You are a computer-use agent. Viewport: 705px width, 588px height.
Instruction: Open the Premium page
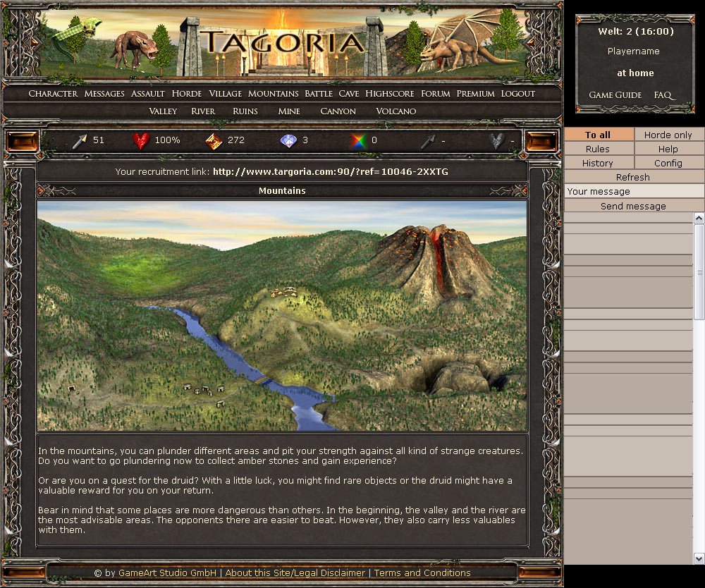point(476,94)
